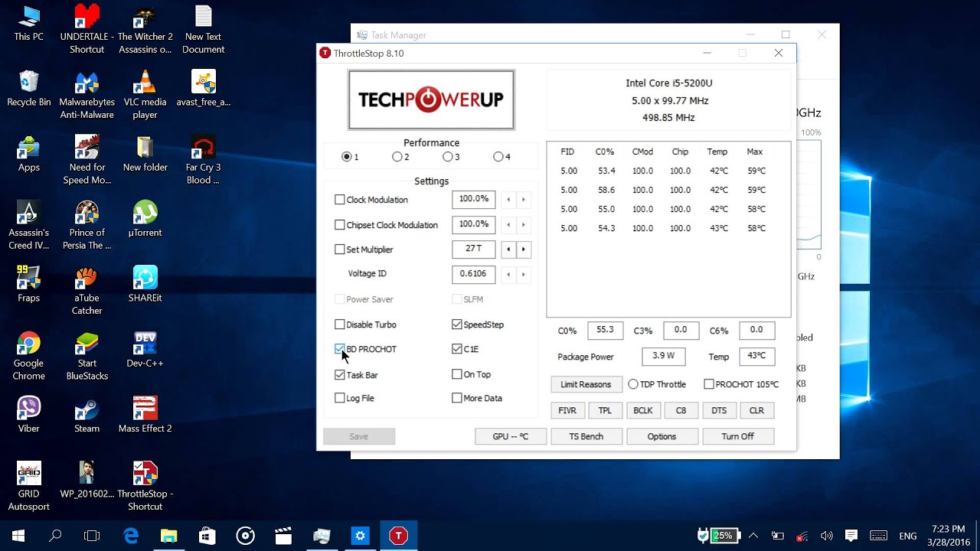Show hidden system tray icons
Screen dimensions: 980x551
coord(753,536)
